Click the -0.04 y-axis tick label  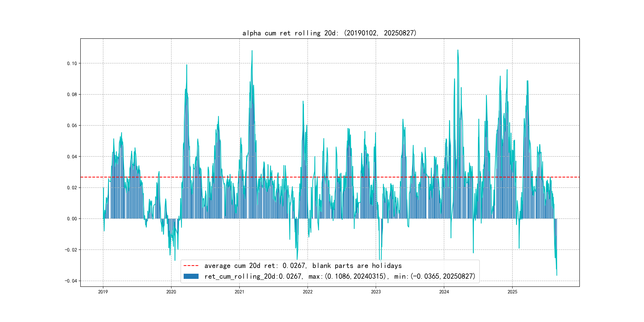pyautogui.click(x=71, y=281)
